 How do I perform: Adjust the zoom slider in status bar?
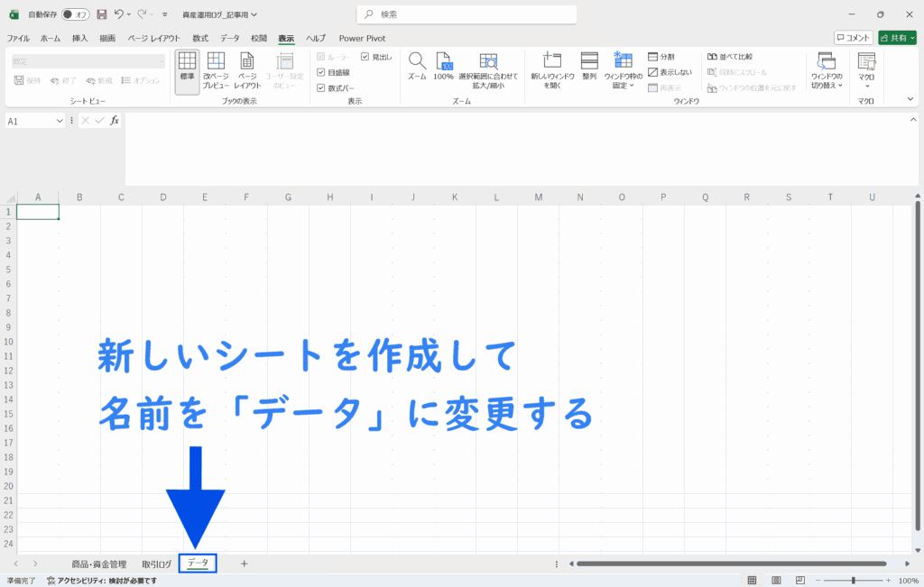point(853,580)
